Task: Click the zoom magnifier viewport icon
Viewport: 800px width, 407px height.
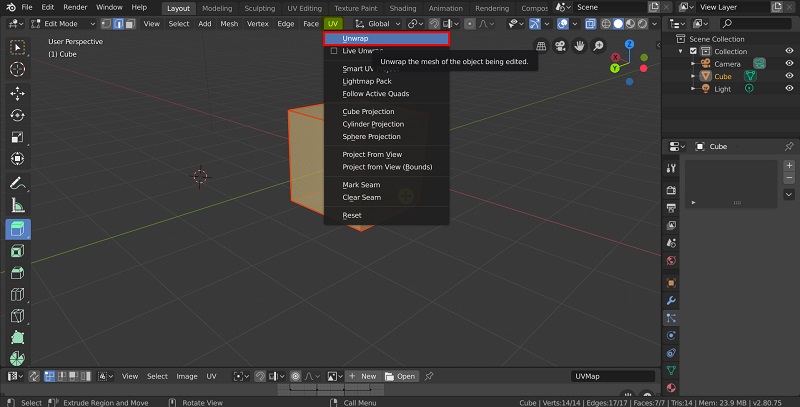Action: 598,45
